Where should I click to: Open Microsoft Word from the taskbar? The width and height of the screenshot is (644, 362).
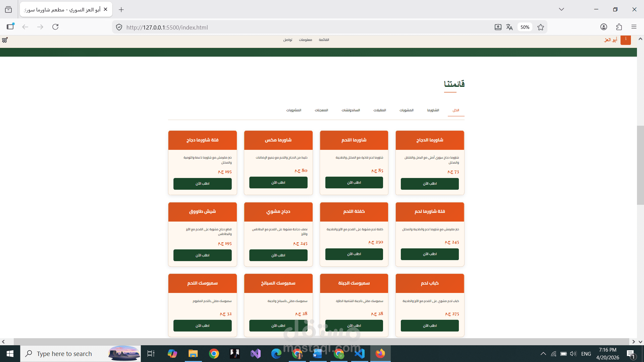tap(318, 353)
